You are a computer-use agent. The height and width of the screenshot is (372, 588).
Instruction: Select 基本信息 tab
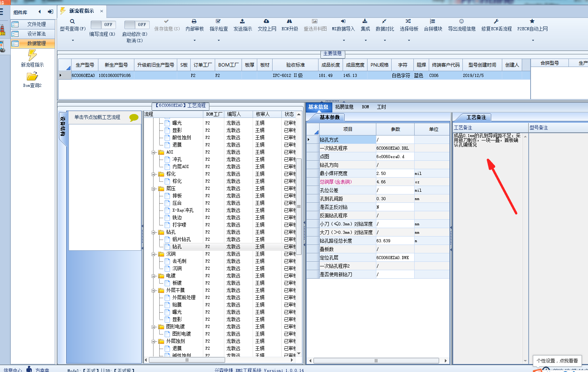pos(318,107)
